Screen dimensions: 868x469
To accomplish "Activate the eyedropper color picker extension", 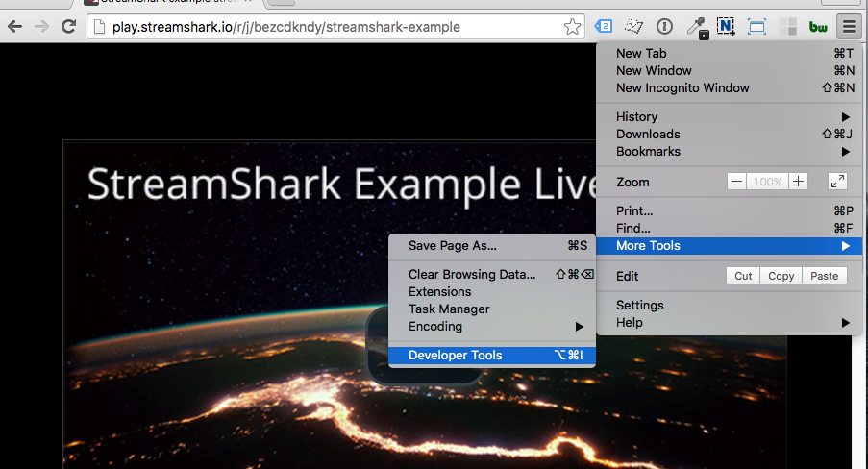I will pos(696,27).
